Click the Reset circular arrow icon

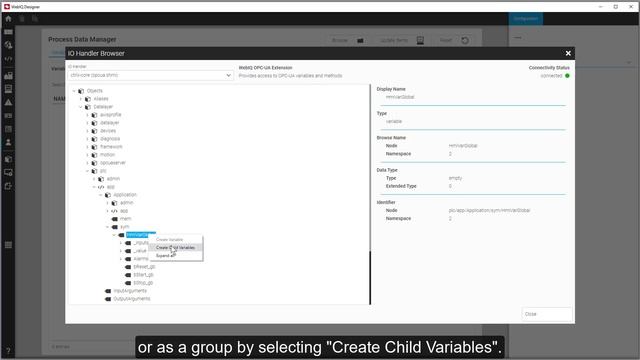coord(465,40)
